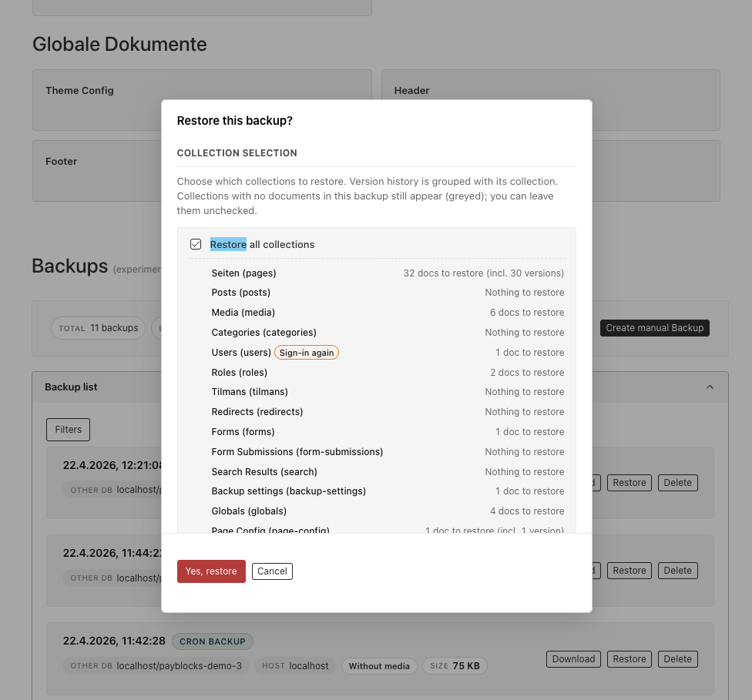
Task: Click the COLLECTION SELECTION section heading
Action: pyautogui.click(x=237, y=153)
